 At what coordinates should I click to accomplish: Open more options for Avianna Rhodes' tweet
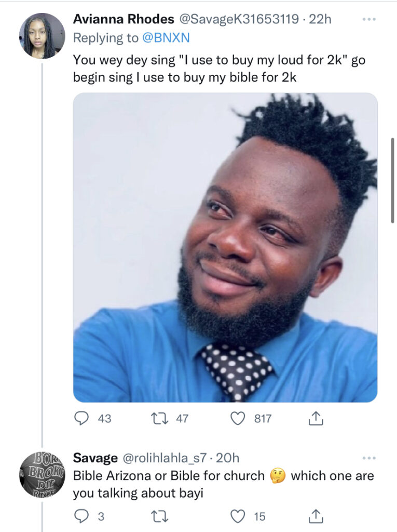point(368,19)
